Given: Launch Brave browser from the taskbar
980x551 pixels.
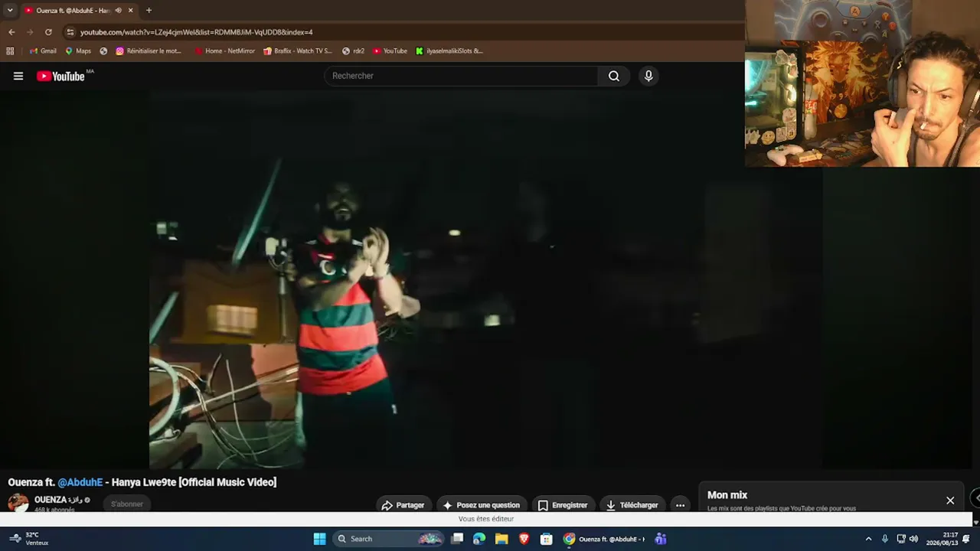Looking at the screenshot, I should click(524, 539).
